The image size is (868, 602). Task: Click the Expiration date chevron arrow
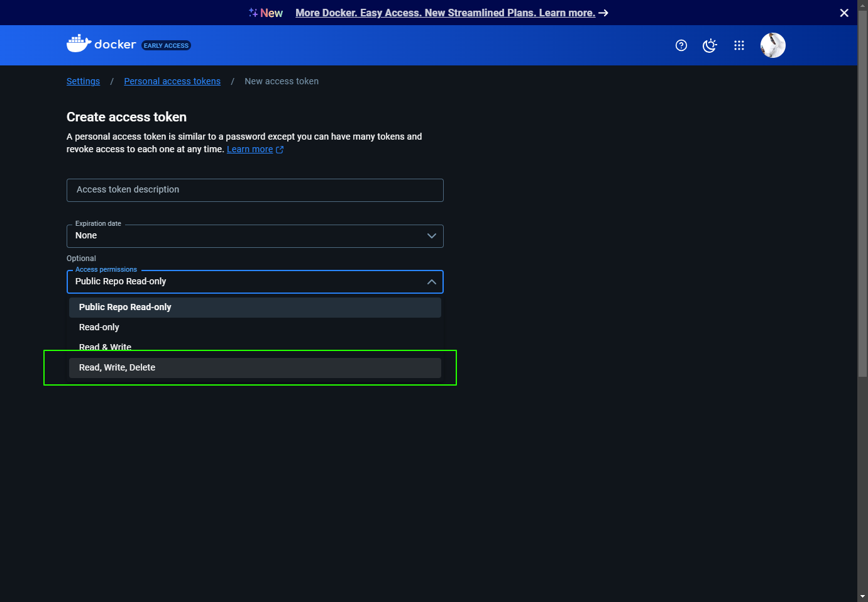(432, 236)
